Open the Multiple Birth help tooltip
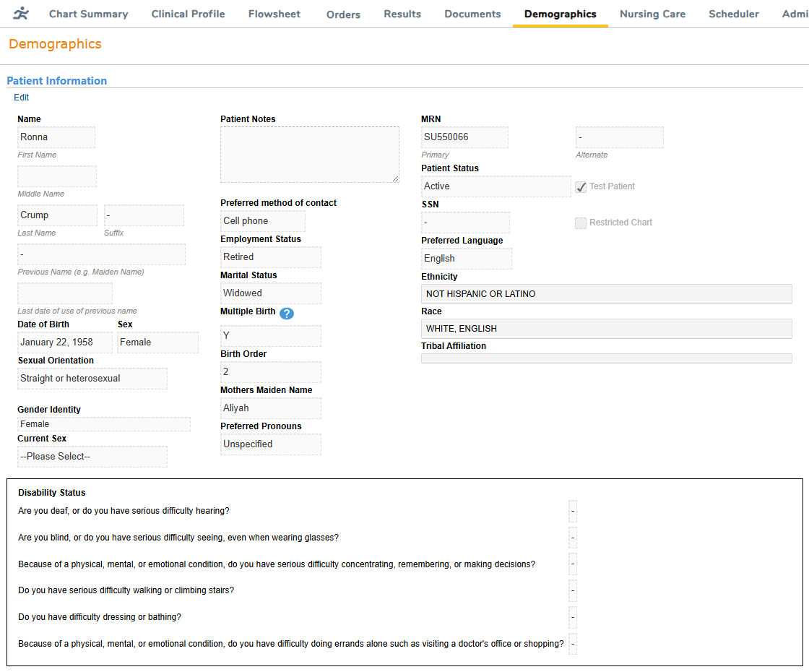This screenshot has width=809, height=672. pyautogui.click(x=287, y=314)
